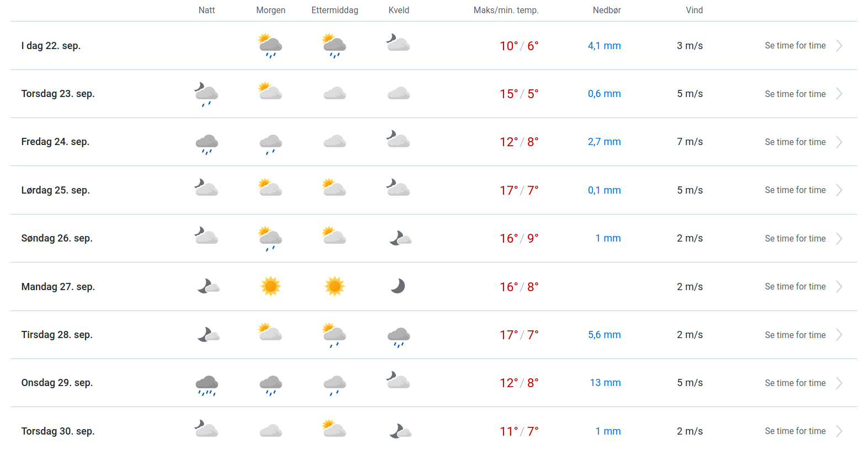Open 'Se time for time' for Tirsdag
The height and width of the screenshot is (455, 868).
(795, 335)
